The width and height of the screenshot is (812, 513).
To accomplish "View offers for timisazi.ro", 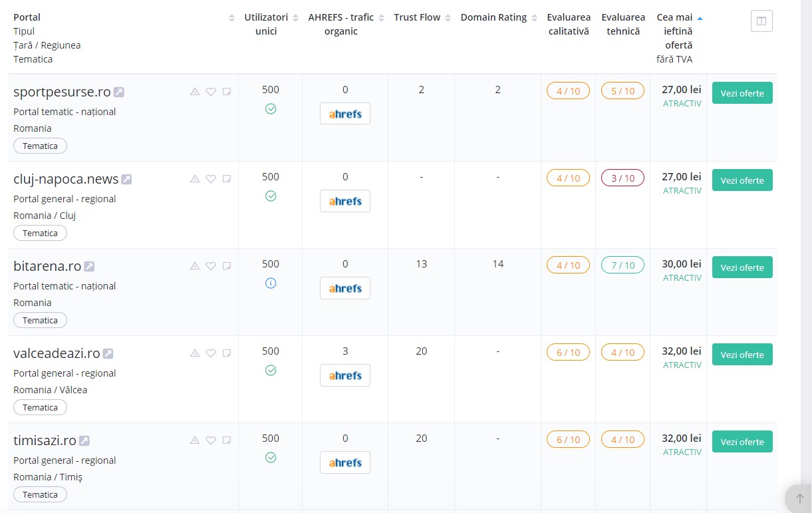I will click(x=742, y=442).
